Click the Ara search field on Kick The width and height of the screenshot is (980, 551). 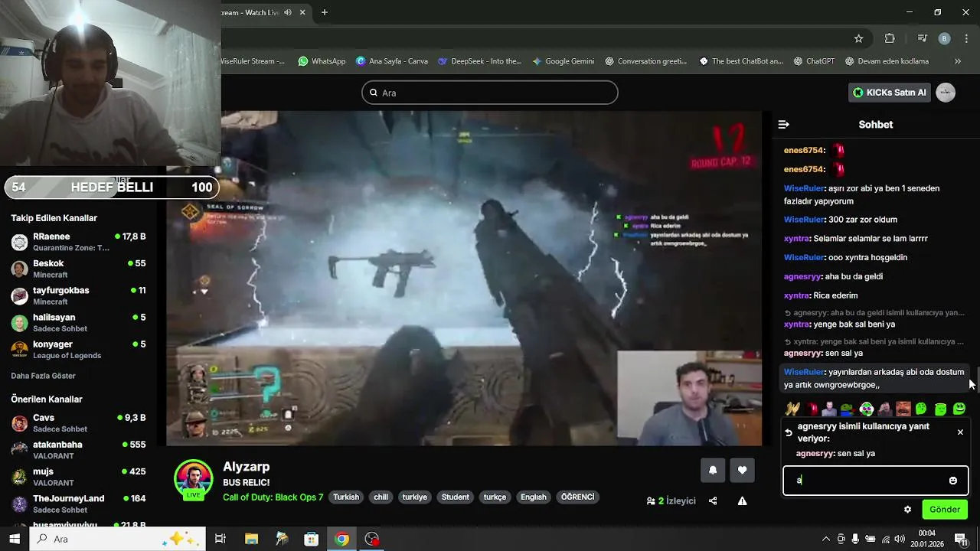click(x=490, y=93)
